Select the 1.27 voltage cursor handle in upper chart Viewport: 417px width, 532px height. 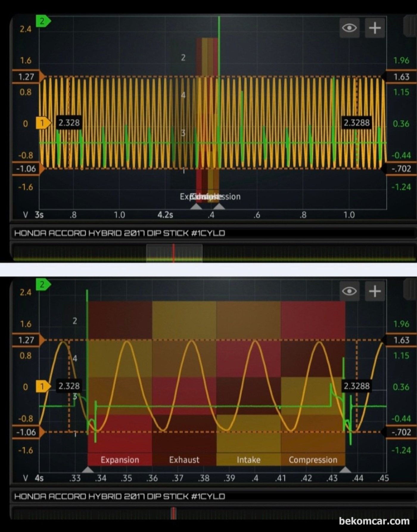[27, 77]
